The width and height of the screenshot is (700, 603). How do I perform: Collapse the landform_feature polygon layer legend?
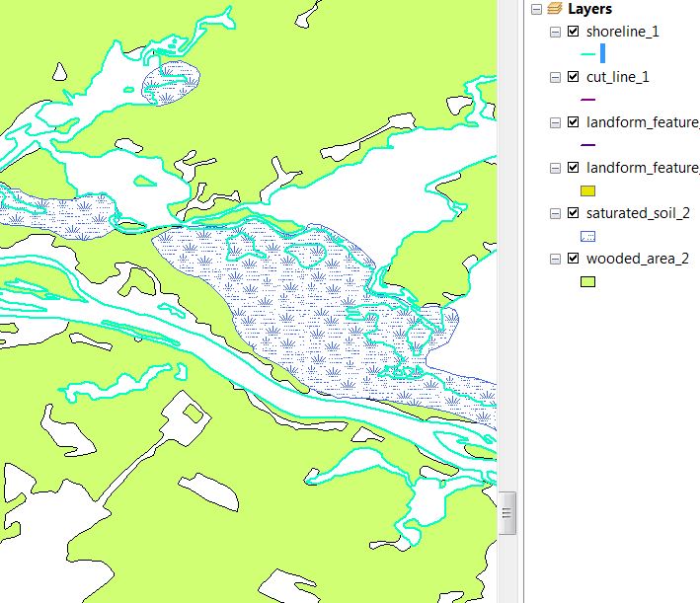(x=555, y=169)
